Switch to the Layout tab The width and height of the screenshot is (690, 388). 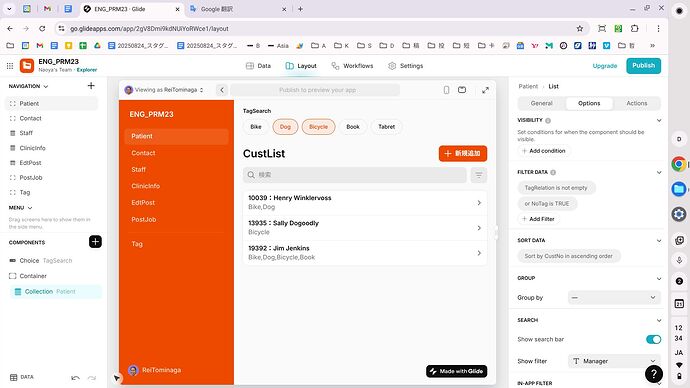[301, 66]
